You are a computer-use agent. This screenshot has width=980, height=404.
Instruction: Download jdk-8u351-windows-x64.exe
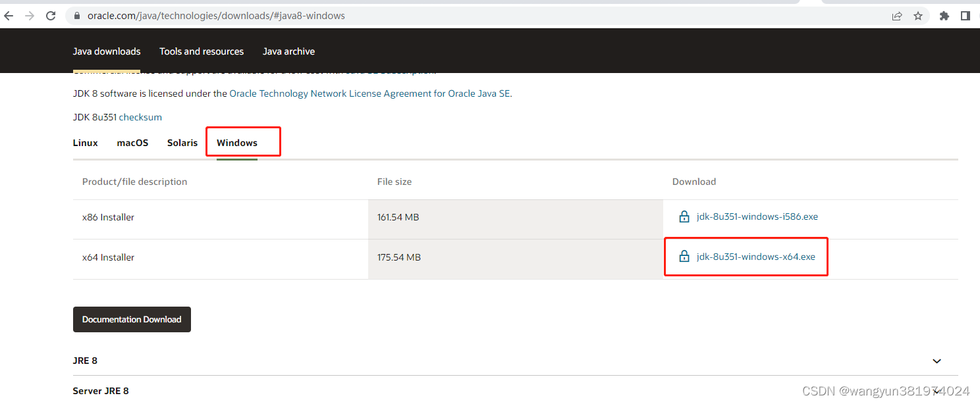(756, 257)
